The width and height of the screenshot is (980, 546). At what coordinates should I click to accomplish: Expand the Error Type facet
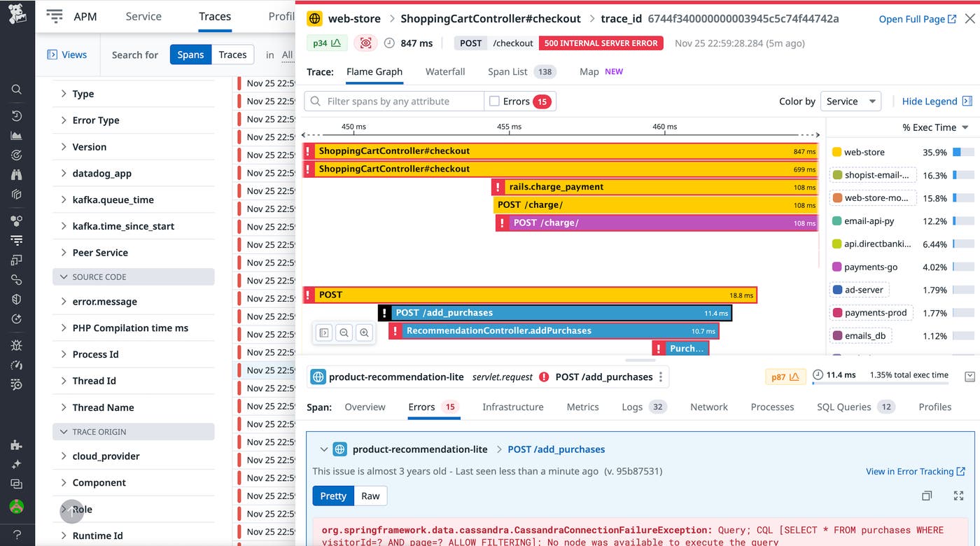(x=96, y=120)
